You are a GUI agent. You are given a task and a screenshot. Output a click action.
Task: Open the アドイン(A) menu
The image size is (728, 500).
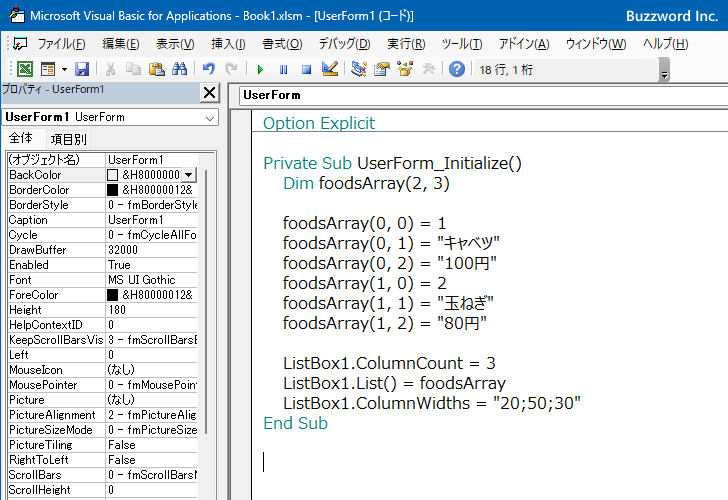(524, 44)
